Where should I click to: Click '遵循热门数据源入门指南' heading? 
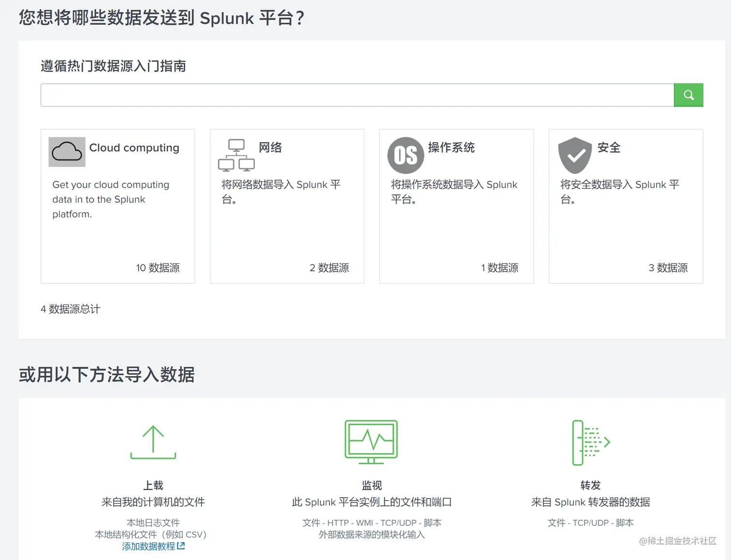click(114, 66)
